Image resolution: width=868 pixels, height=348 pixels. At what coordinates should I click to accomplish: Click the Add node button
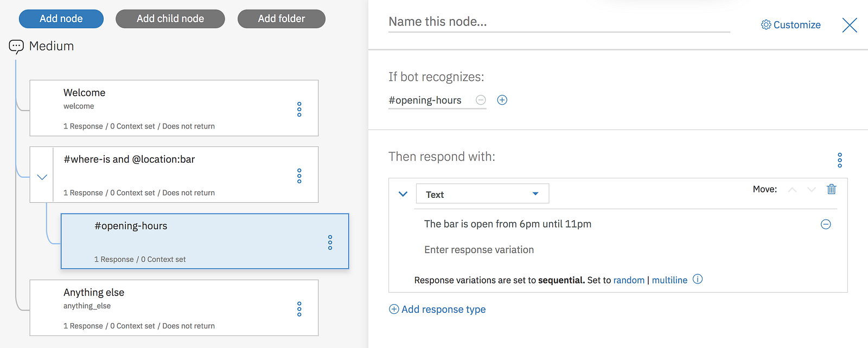click(61, 19)
